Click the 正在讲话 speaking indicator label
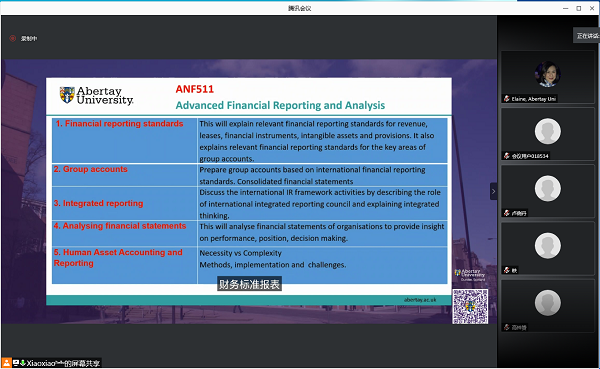This screenshot has width=600, height=369. click(x=587, y=36)
